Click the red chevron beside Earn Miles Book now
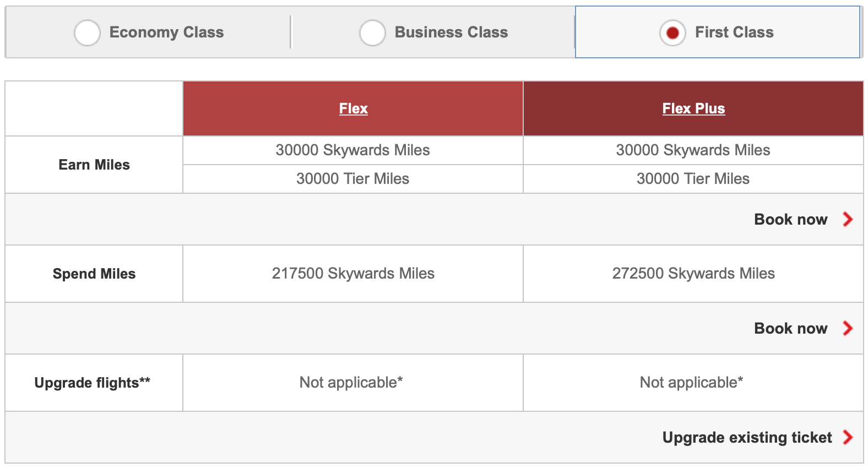Screen dimensions: 868x468 tap(848, 219)
